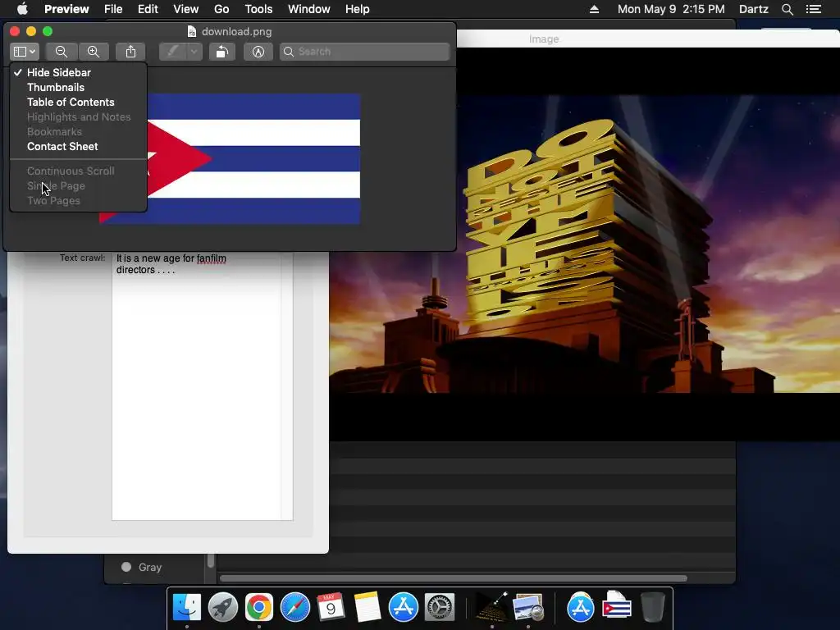Click the vertical scrollbar beside Gray

point(211,560)
